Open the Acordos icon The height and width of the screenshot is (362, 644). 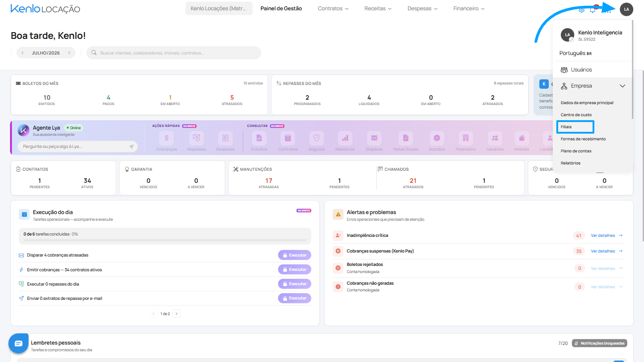pyautogui.click(x=437, y=138)
